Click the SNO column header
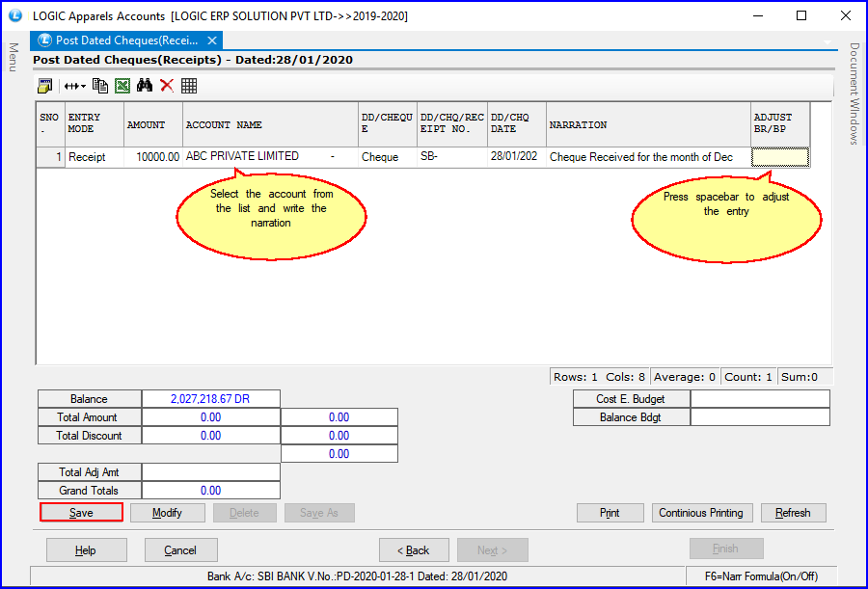The image size is (868, 589). pyautogui.click(x=51, y=124)
